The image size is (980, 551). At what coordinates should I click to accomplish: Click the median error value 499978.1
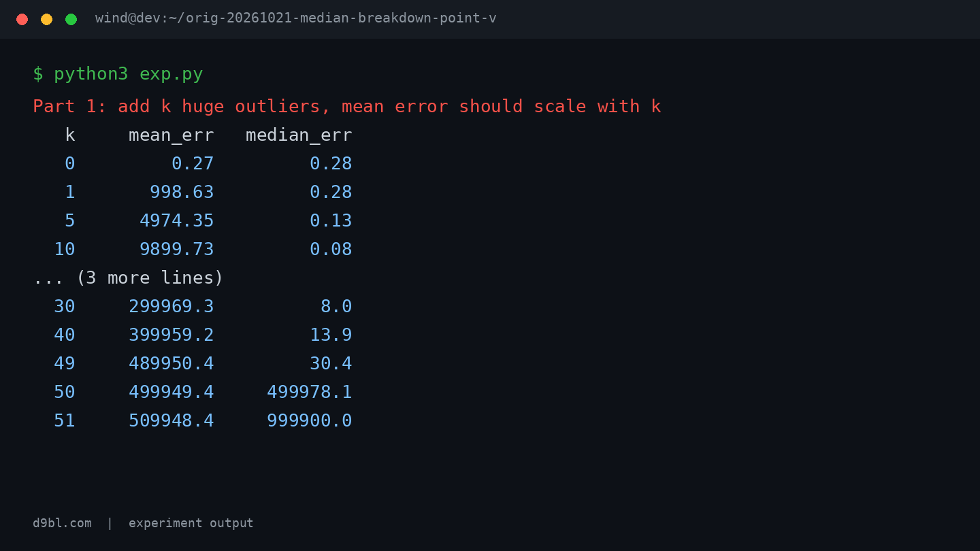pos(310,392)
